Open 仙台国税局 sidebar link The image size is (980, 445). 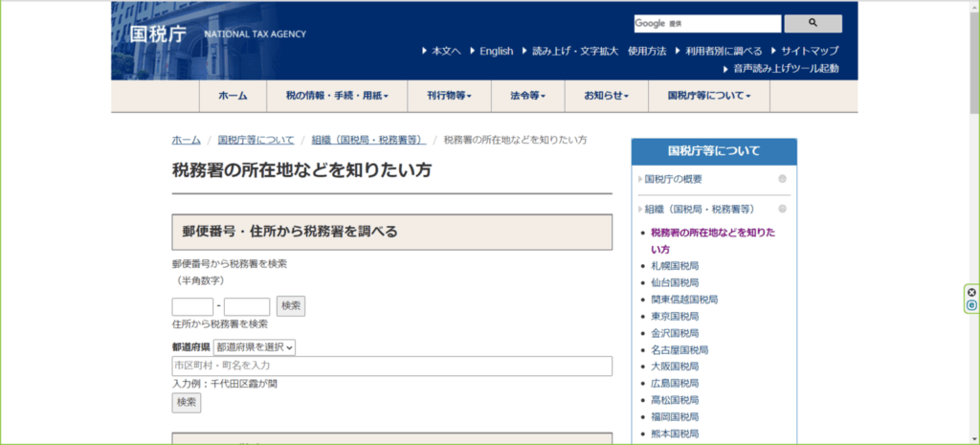pyautogui.click(x=675, y=282)
